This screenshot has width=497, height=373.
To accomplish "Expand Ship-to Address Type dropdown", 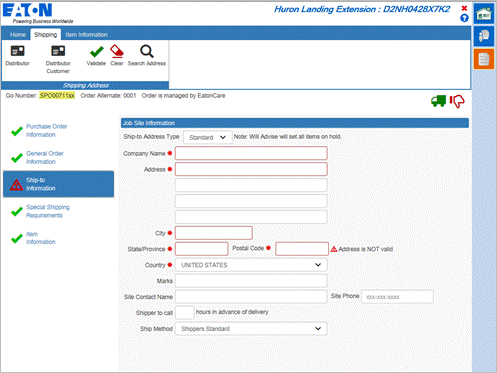I will pyautogui.click(x=208, y=137).
